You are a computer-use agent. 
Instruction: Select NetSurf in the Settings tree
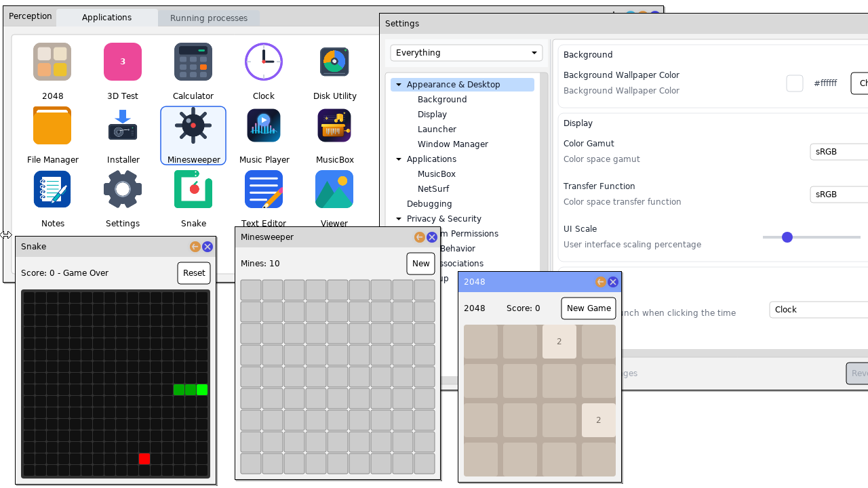click(433, 189)
